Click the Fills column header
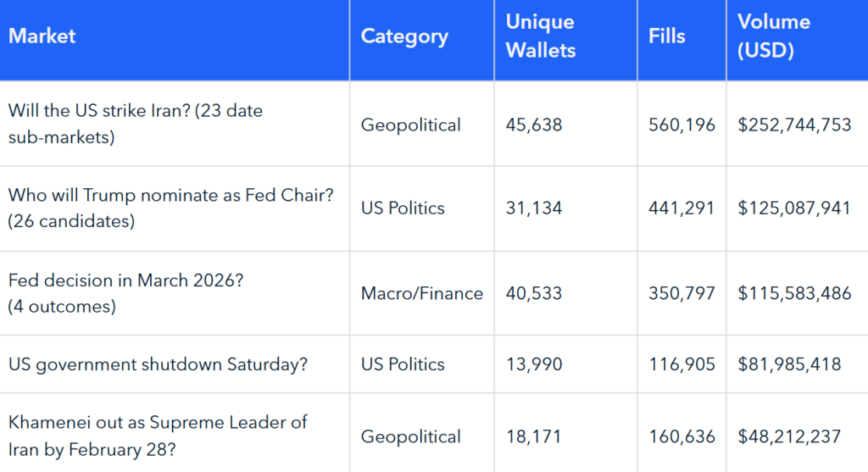 (x=667, y=36)
